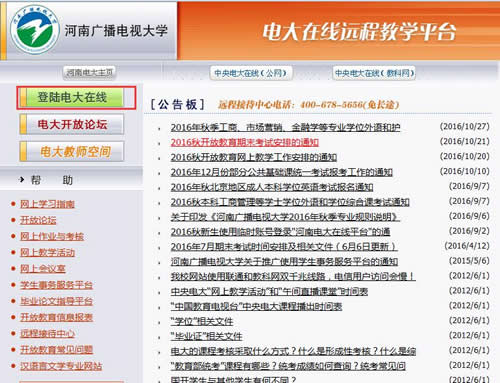Click the date (2016/10/21)
500x383 pixels.
point(464,141)
